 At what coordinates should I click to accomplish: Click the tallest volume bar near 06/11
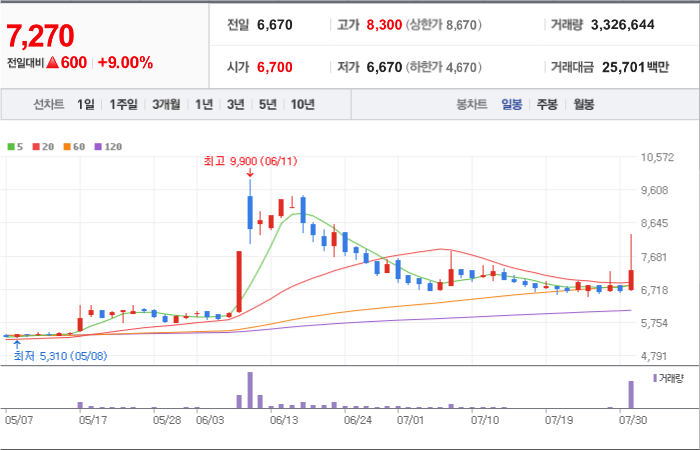click(x=250, y=390)
